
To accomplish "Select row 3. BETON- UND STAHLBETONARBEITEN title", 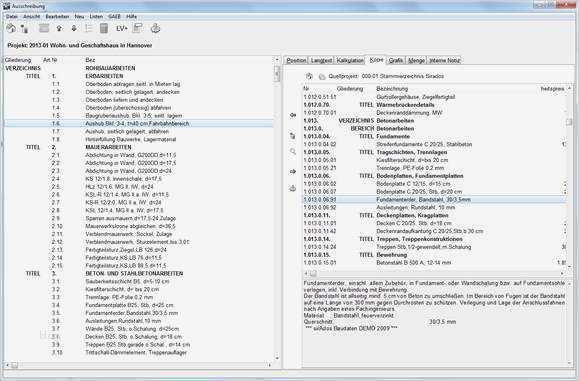I will [x=138, y=274].
